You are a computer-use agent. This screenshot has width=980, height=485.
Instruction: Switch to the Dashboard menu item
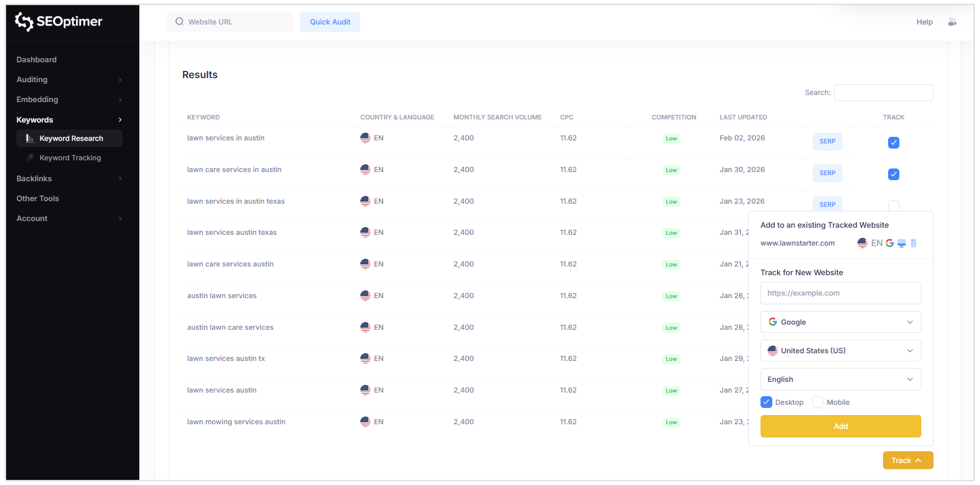click(x=36, y=60)
